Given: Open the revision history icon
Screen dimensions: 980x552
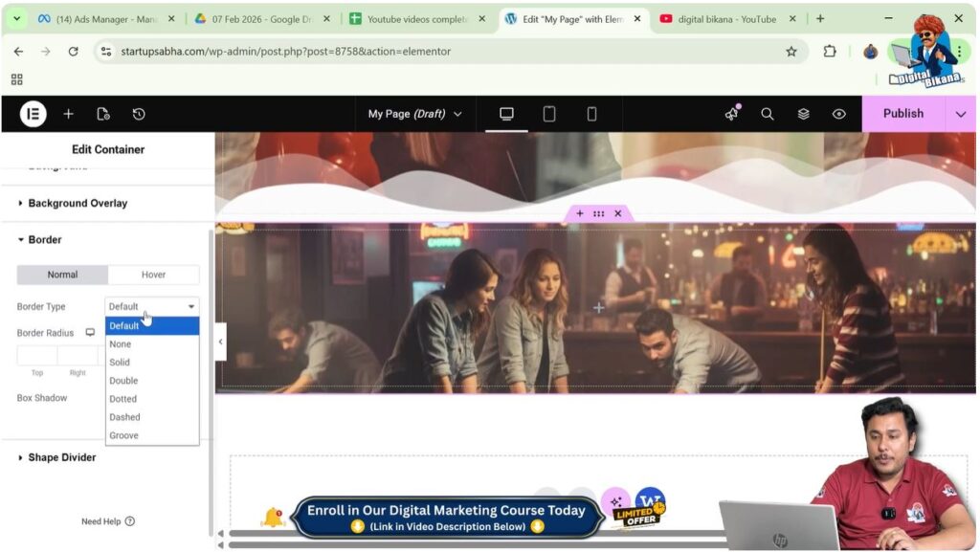Looking at the screenshot, I should [139, 114].
